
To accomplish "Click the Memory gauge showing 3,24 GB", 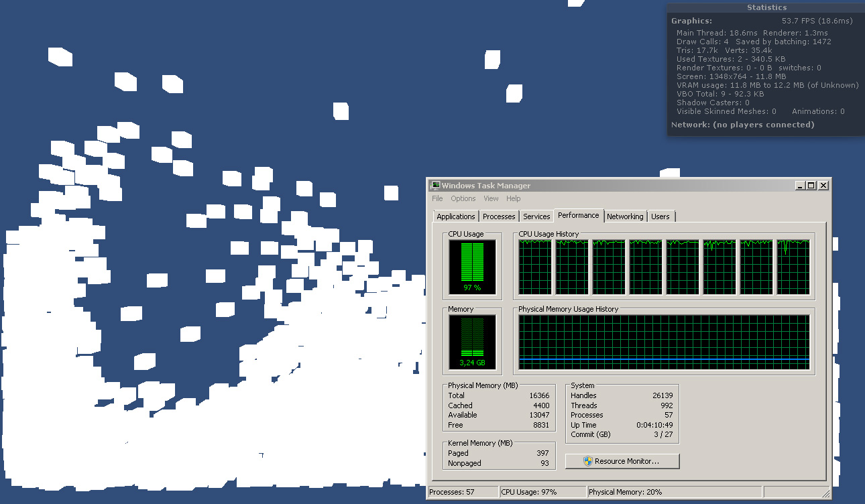I will 471,338.
